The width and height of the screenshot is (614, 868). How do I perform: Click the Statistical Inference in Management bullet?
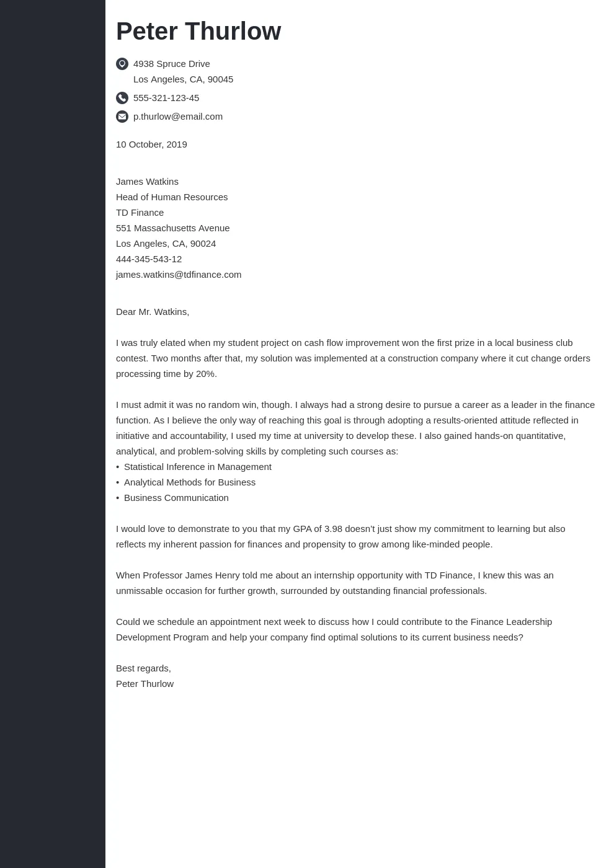[198, 467]
